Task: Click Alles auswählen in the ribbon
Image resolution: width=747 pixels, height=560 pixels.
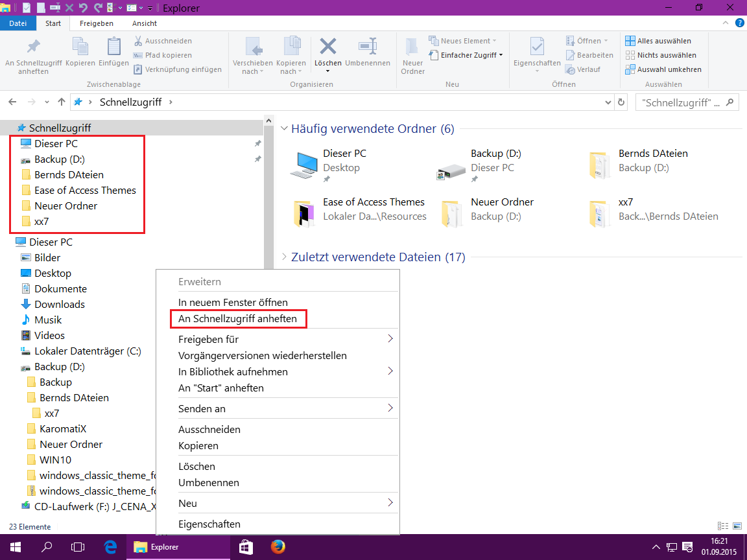Action: coord(658,41)
